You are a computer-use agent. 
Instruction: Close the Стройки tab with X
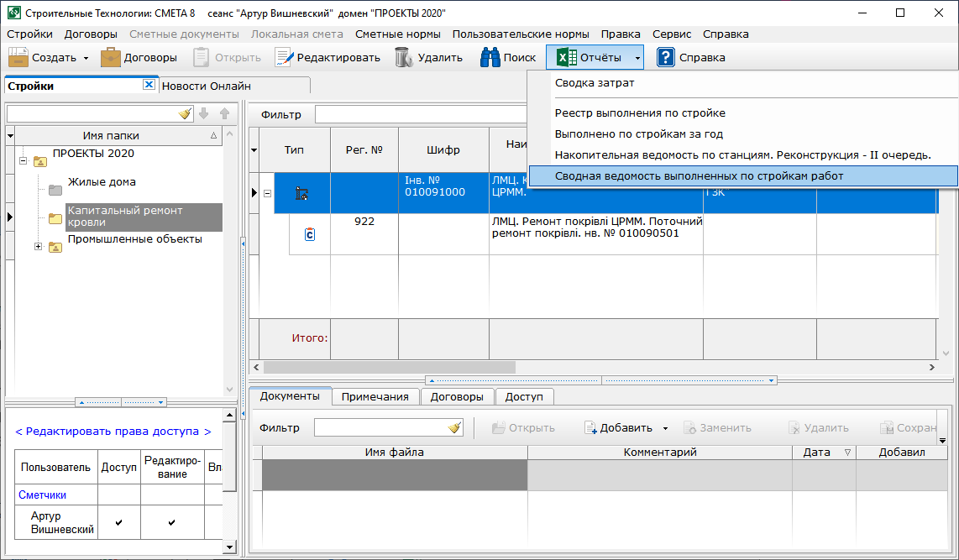(x=149, y=85)
